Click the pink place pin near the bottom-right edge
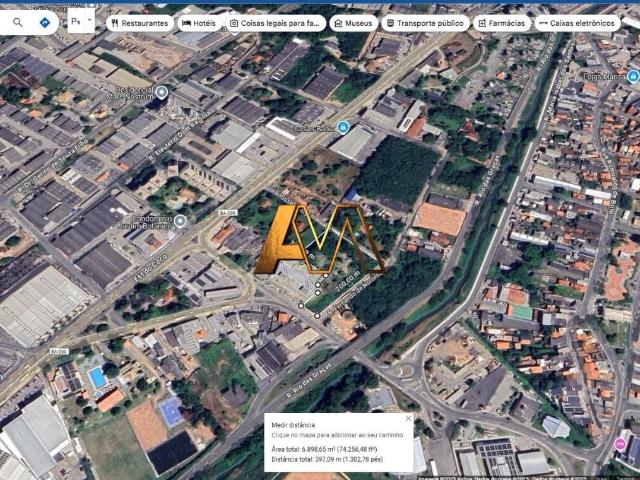Viewport: 640px width, 480px height. pyautogui.click(x=620, y=444)
